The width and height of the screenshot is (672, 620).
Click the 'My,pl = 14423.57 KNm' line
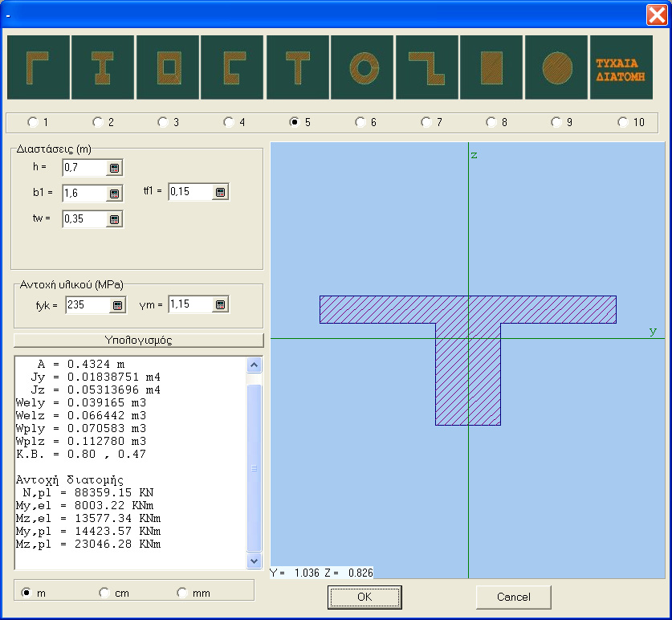pos(88,532)
